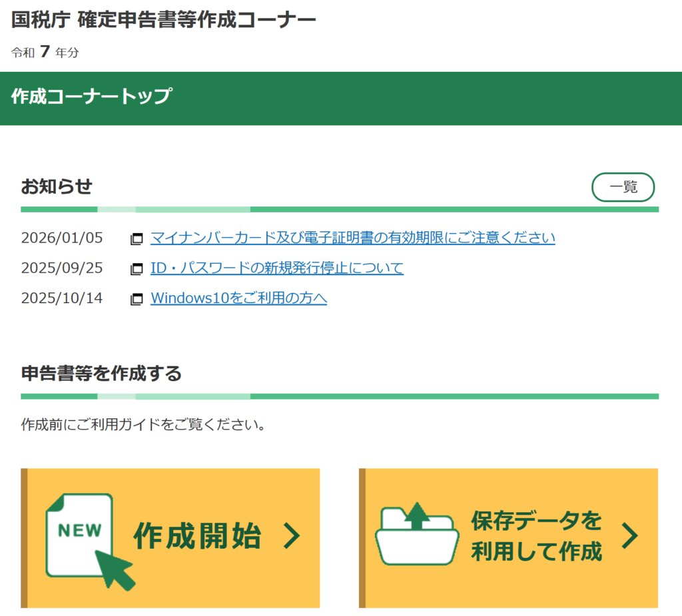Click the お知らせ section heading
682x616 pixels.
57,187
